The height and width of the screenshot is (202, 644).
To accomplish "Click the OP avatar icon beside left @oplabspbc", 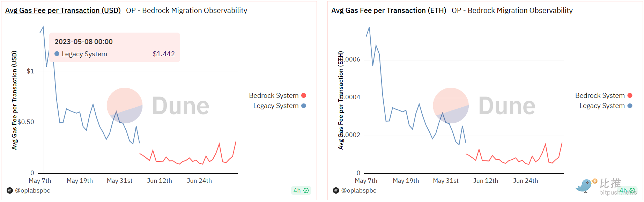I will [10, 190].
